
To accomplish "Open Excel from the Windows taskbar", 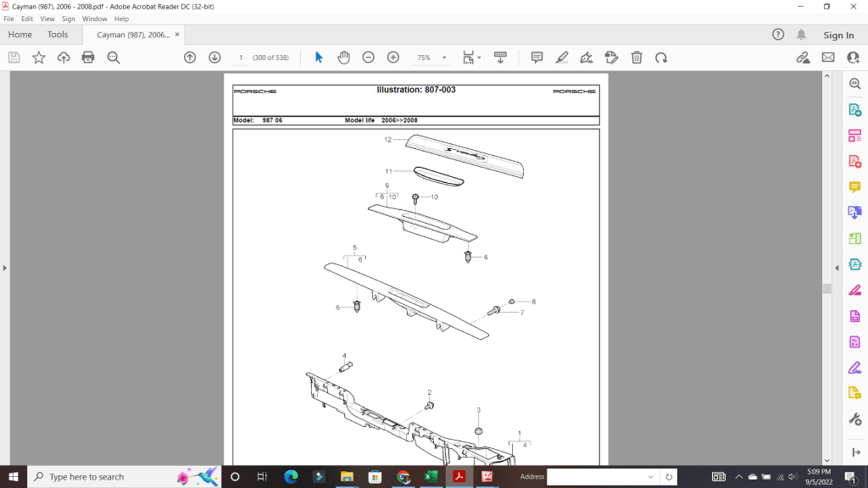I will point(431,476).
